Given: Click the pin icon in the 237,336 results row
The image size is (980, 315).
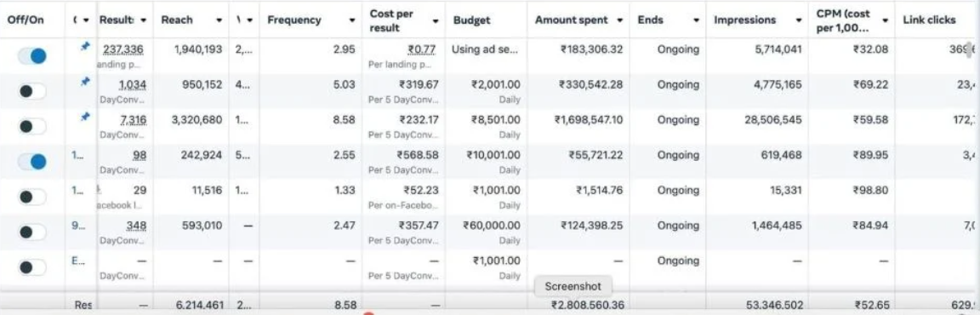Looking at the screenshot, I should (86, 46).
